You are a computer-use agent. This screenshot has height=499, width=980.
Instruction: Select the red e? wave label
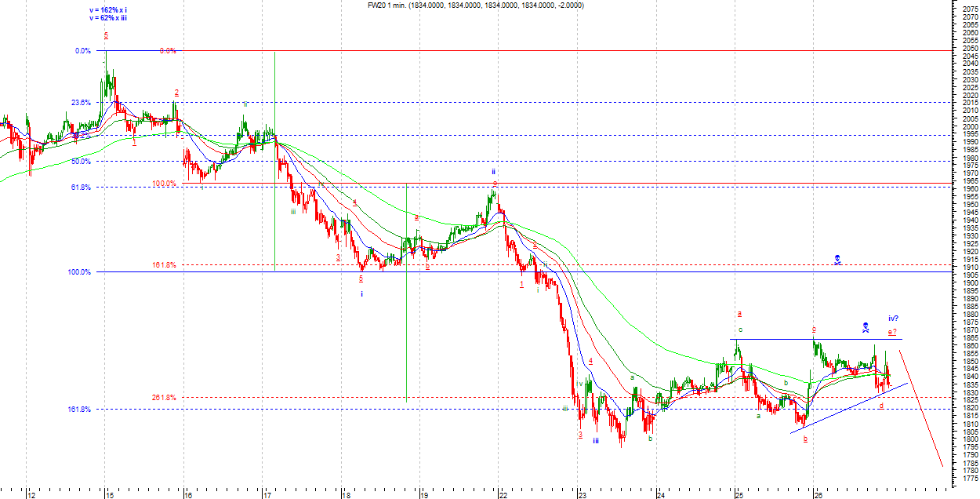tap(893, 333)
